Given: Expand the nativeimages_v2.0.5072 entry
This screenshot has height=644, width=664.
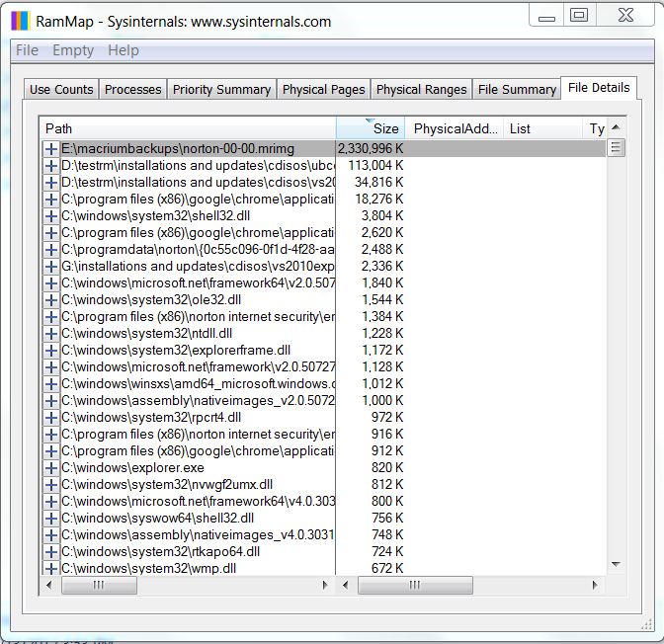Looking at the screenshot, I should coord(51,401).
